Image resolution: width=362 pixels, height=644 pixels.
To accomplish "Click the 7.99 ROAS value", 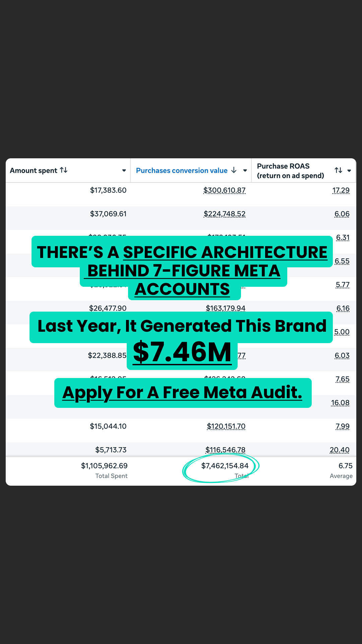I will 343,426.
